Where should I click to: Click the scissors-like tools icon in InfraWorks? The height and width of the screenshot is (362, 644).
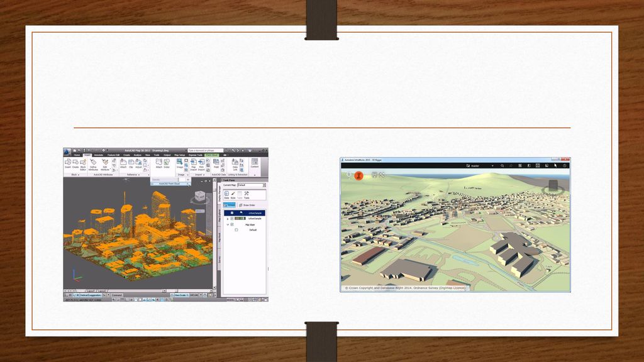382,175
